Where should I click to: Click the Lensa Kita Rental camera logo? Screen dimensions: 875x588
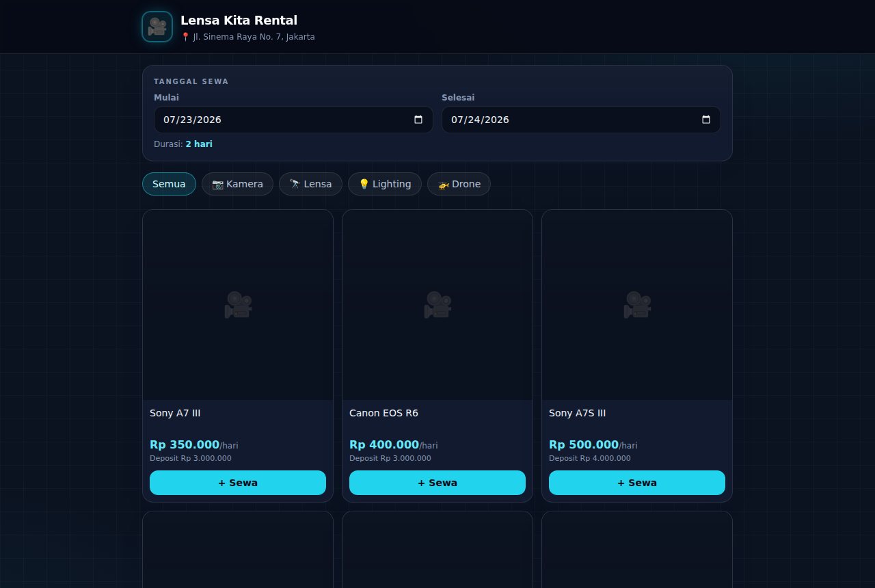(x=157, y=27)
